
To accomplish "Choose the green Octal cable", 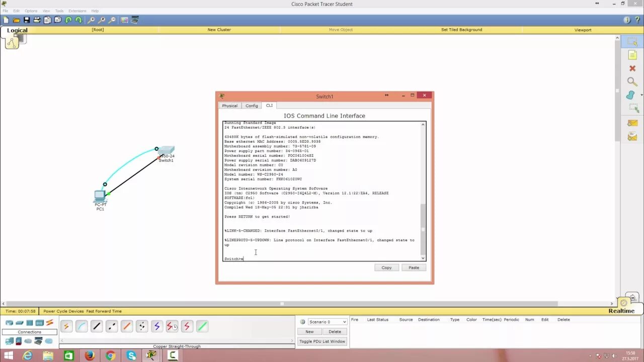I will (202, 326).
